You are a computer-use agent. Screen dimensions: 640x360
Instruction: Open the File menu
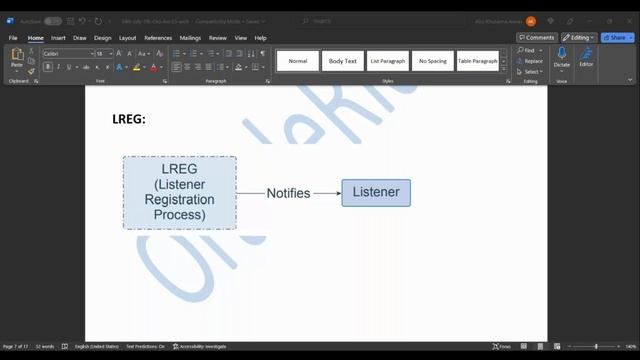13,38
